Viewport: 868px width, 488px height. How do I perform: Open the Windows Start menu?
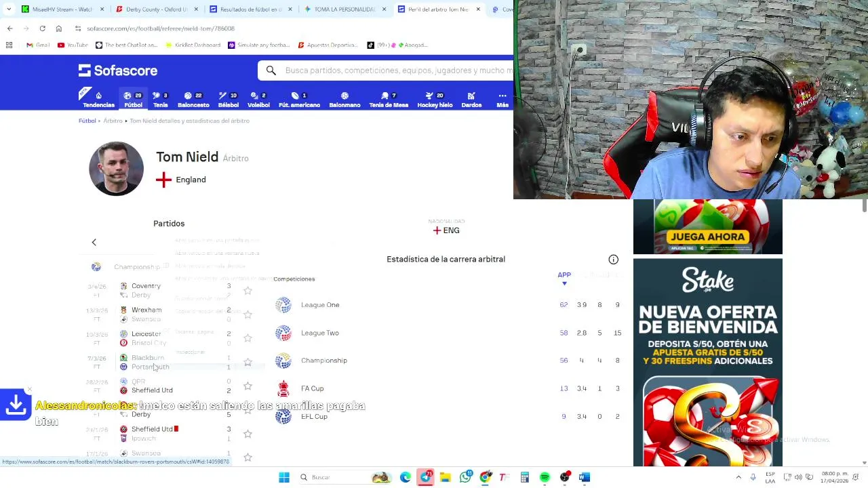coord(284,477)
